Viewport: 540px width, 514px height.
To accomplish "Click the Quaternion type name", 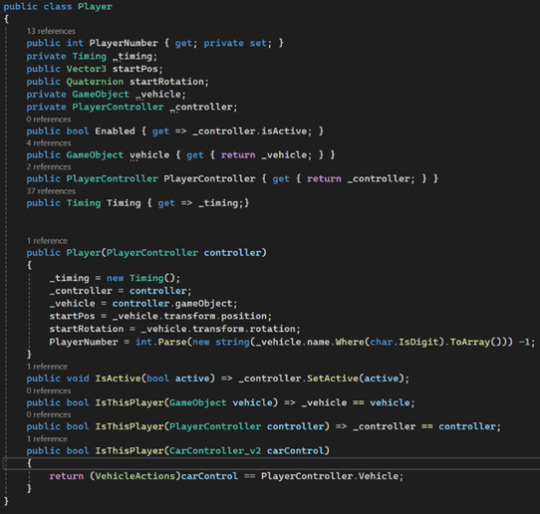I will tap(95, 82).
